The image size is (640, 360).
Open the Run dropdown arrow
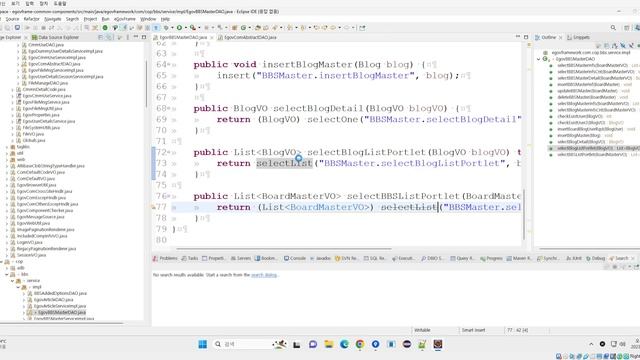pos(185,28)
